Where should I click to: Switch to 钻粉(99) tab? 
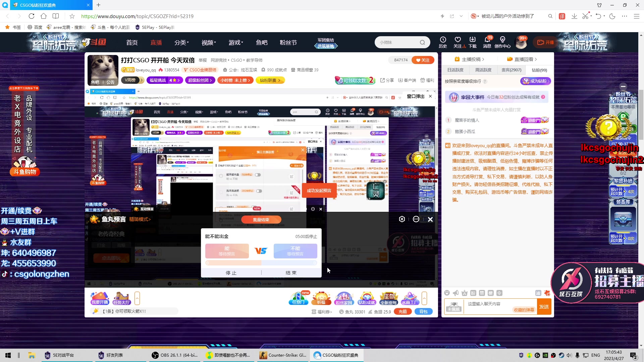coord(539,70)
